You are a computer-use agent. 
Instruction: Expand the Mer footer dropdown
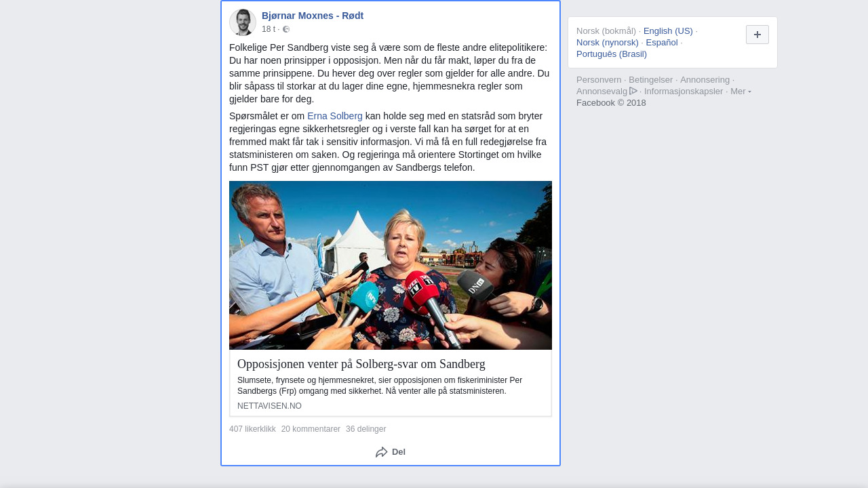[x=741, y=91]
